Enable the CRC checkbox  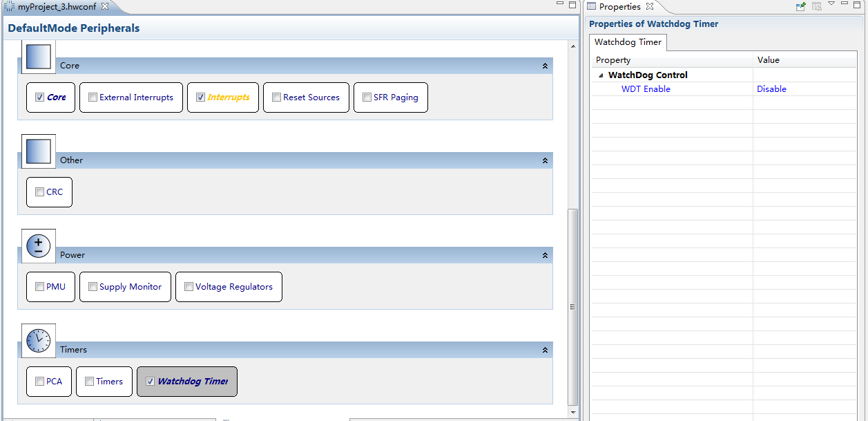point(39,192)
